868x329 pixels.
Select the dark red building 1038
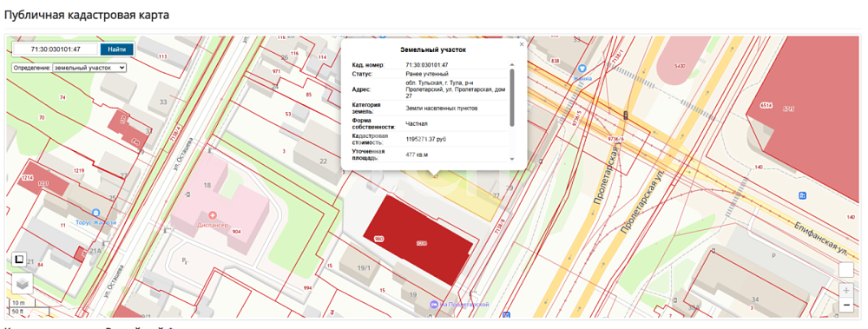(x=418, y=240)
